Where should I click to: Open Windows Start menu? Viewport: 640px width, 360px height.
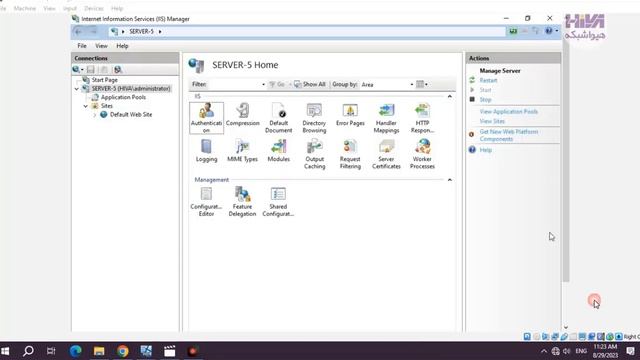click(x=6, y=351)
